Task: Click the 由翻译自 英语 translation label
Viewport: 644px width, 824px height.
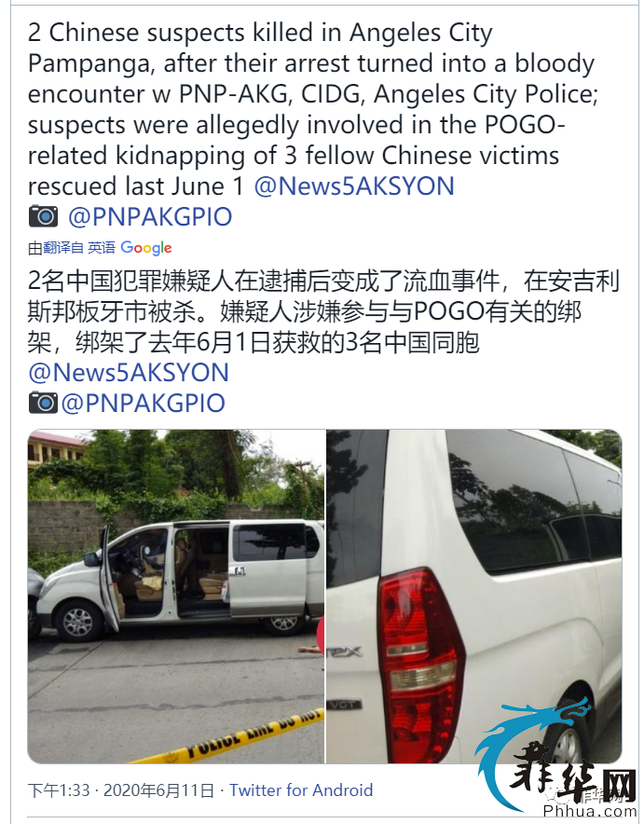Action: tap(72, 248)
